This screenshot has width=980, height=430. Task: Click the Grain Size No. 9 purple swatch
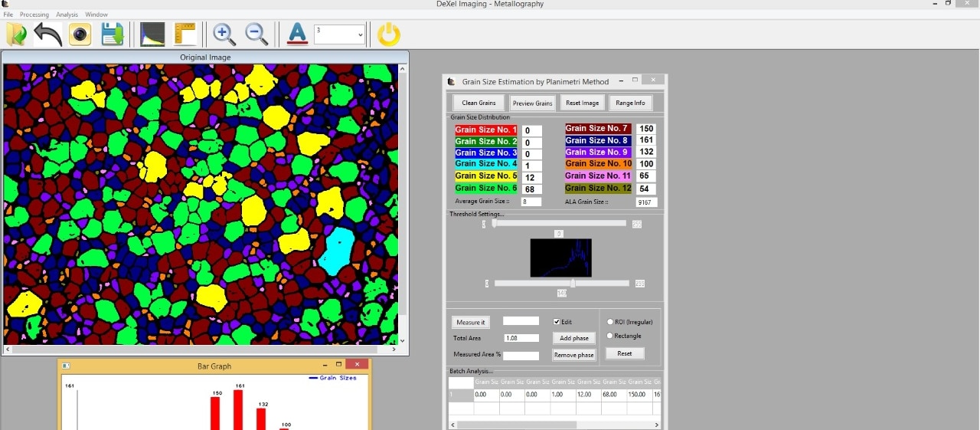point(599,152)
